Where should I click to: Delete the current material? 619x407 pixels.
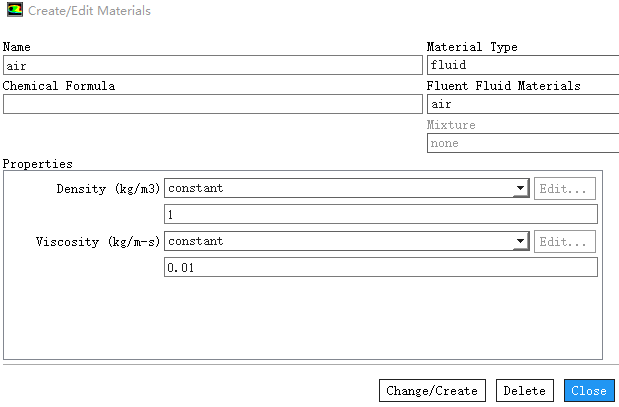525,391
